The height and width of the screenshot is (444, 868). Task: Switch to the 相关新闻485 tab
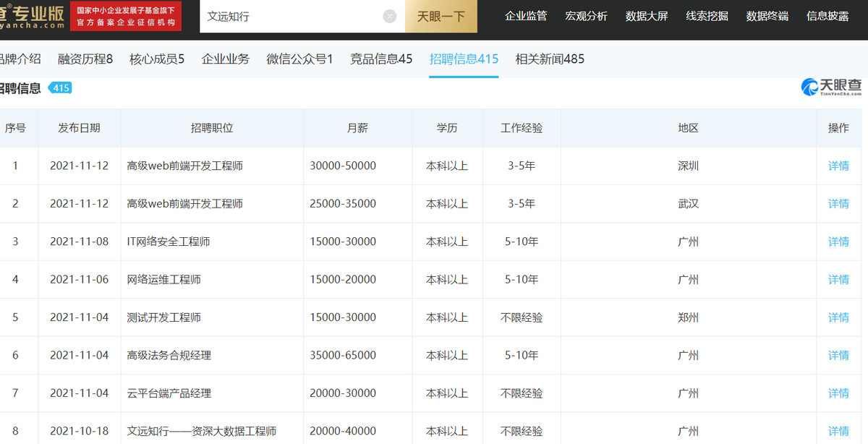pyautogui.click(x=550, y=59)
